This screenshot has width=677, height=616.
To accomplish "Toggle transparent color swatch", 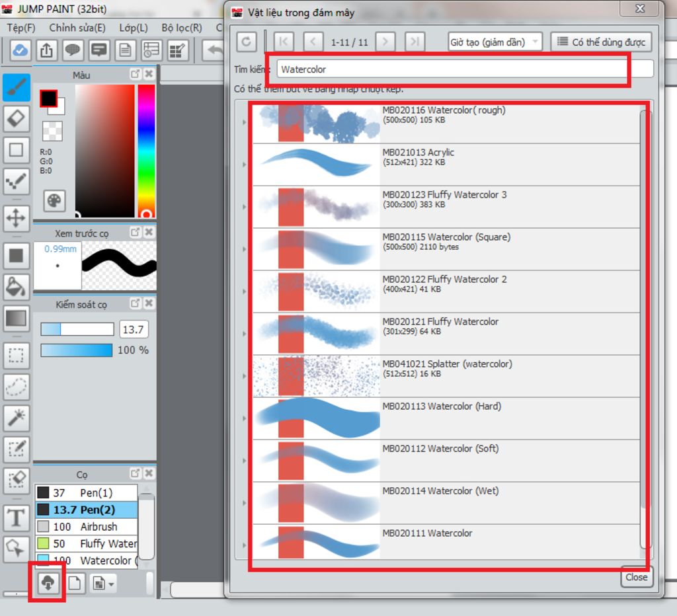I will (52, 130).
